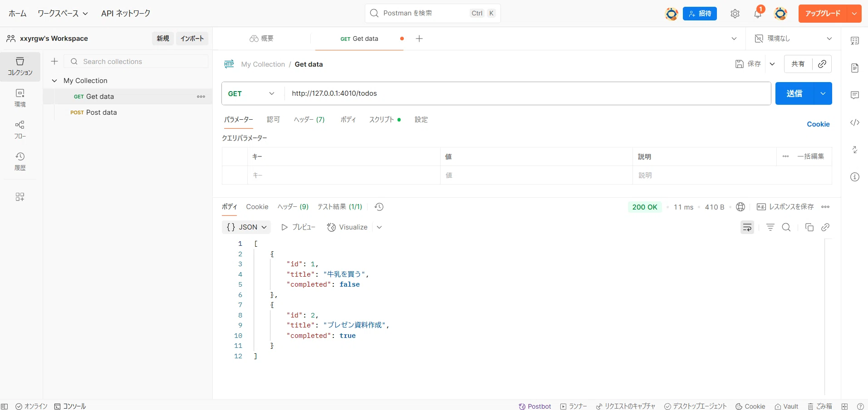Search within response body icon
868x410 pixels.
coord(786,227)
